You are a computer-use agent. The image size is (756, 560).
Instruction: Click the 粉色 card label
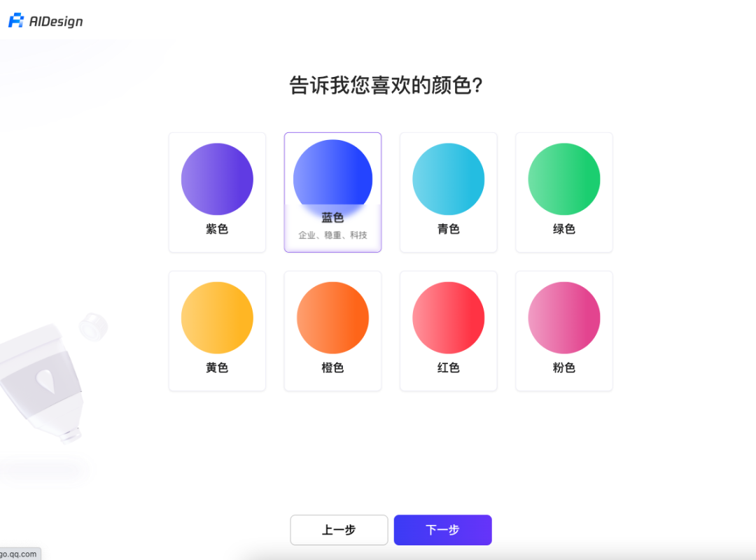coord(563,367)
